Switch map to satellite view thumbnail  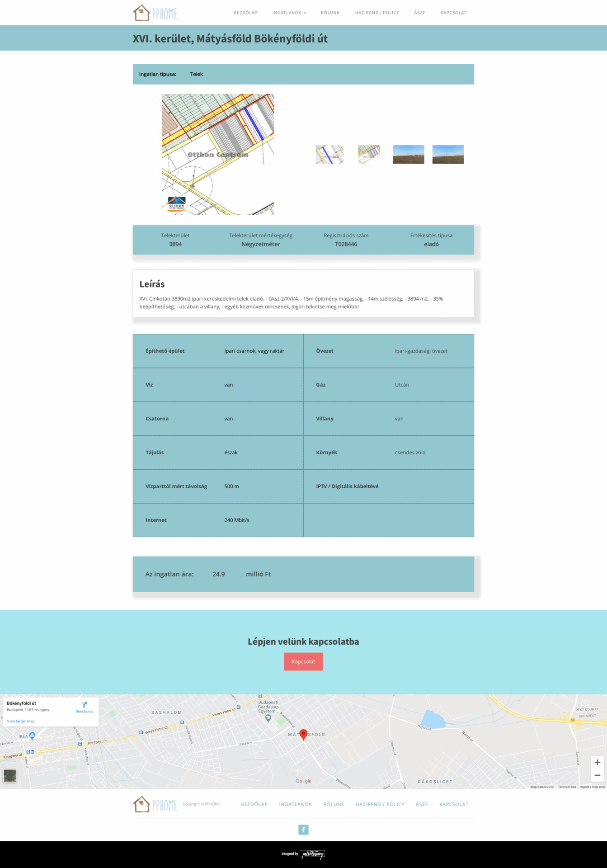point(9,776)
